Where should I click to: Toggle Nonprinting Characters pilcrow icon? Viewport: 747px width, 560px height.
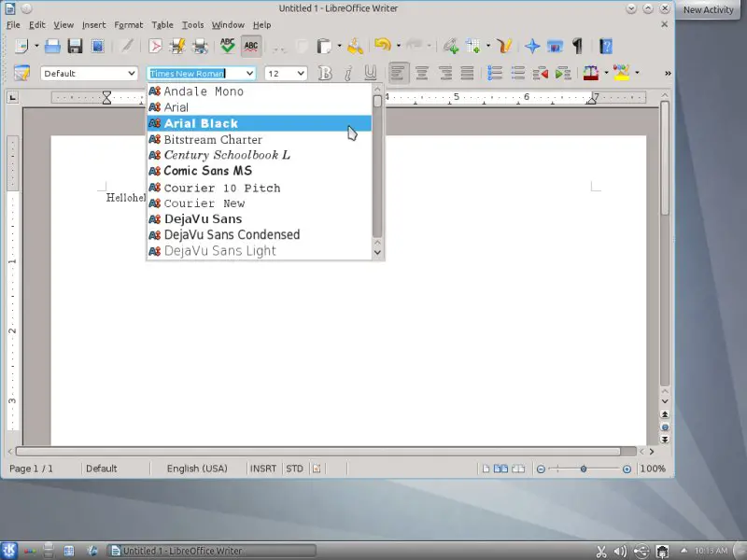point(577,46)
